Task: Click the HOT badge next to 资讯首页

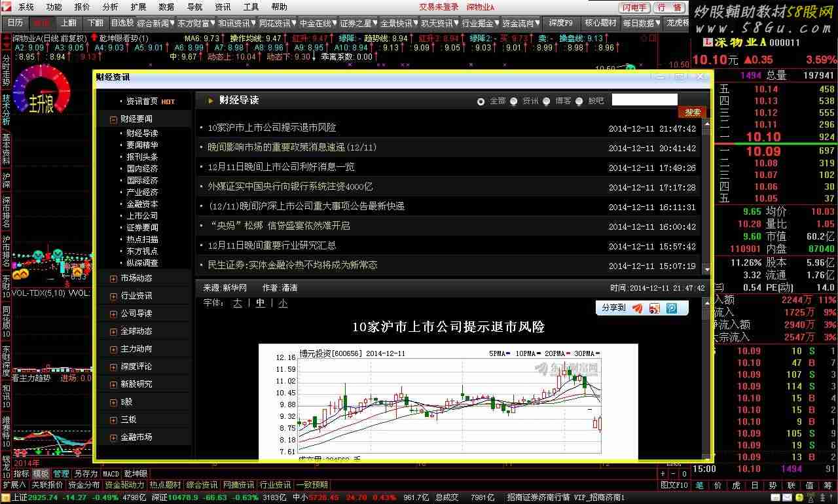Action: point(168,102)
